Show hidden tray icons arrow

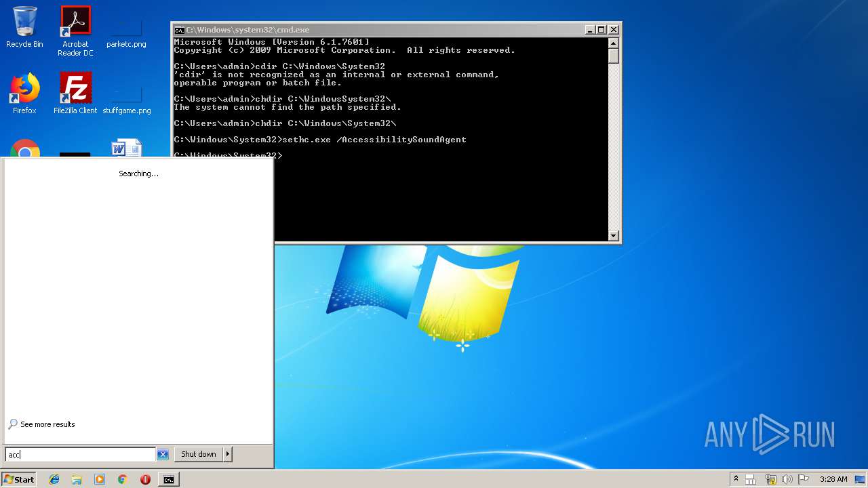736,479
